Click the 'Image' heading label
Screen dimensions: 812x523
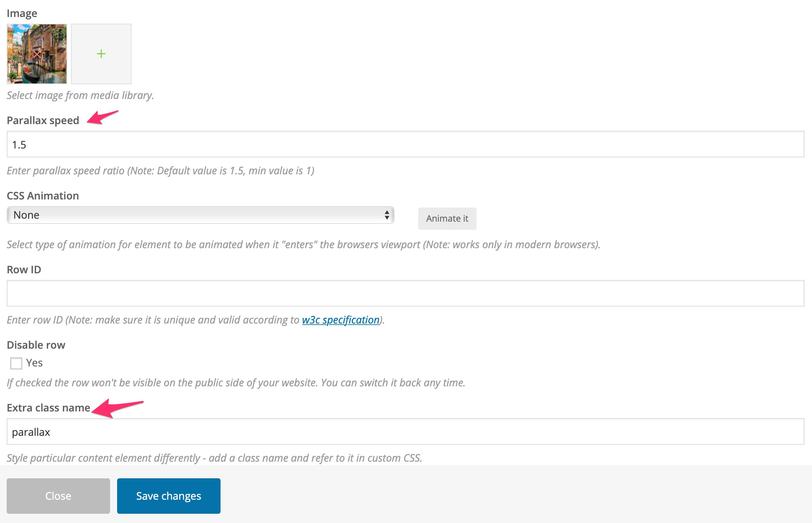coord(22,14)
